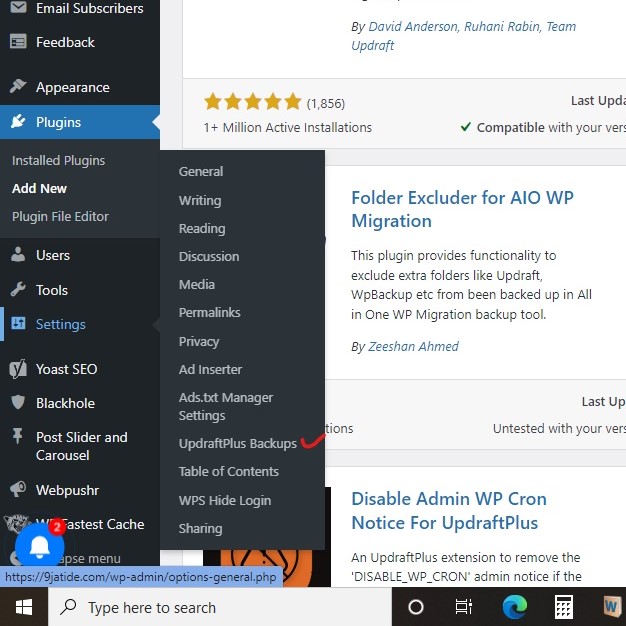Open Folder Excluder for AIO WP Migration

(462, 209)
